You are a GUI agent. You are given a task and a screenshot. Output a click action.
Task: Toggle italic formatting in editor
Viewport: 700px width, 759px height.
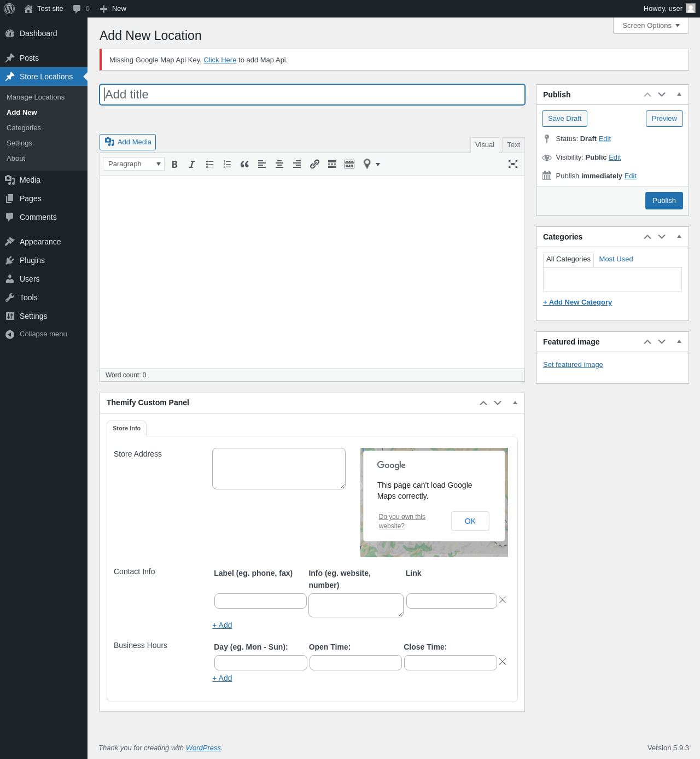pyautogui.click(x=192, y=164)
